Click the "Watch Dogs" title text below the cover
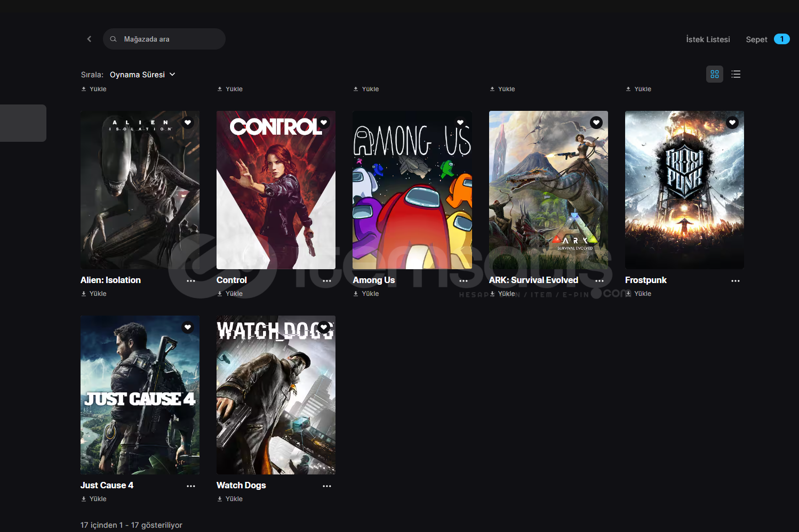 241,486
